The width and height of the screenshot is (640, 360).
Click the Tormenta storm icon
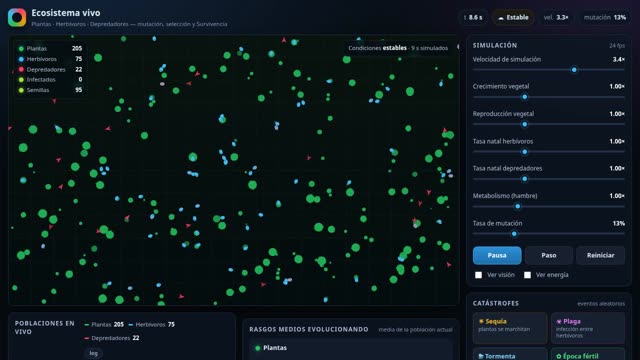481,356
